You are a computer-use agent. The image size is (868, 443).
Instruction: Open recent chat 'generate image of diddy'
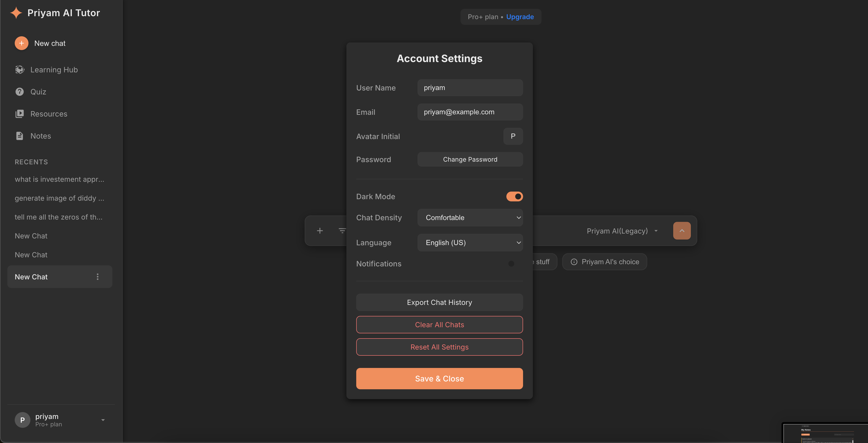[59, 198]
